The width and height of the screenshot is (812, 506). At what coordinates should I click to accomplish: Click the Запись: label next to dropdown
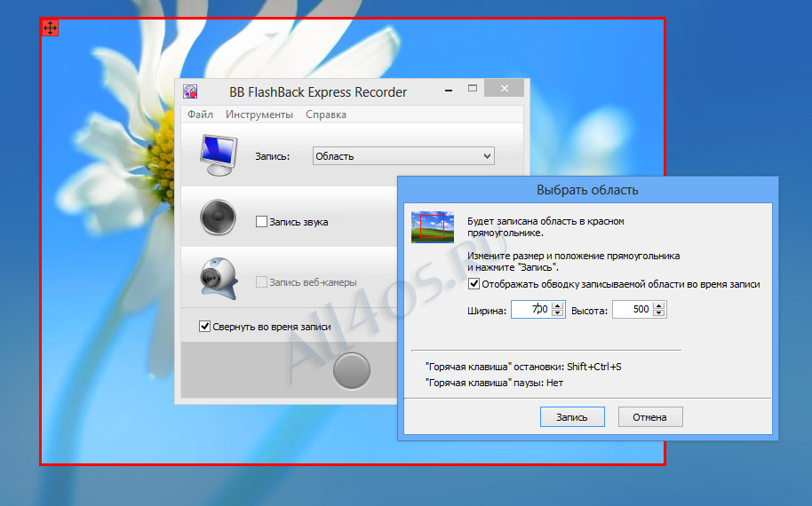click(273, 156)
